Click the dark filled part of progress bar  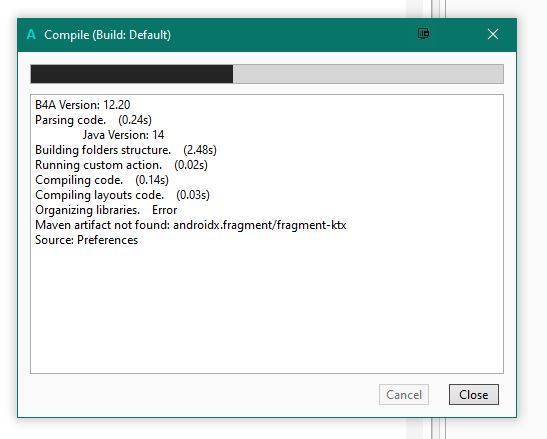tap(132, 74)
